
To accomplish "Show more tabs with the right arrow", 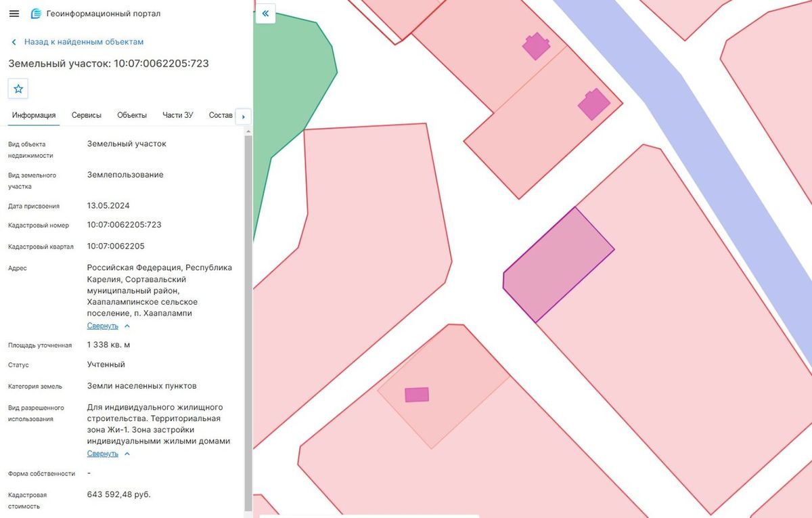I will point(243,116).
